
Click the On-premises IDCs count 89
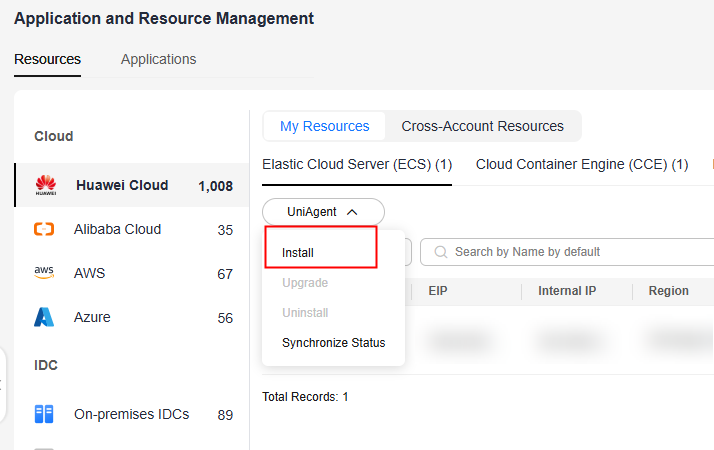click(225, 415)
